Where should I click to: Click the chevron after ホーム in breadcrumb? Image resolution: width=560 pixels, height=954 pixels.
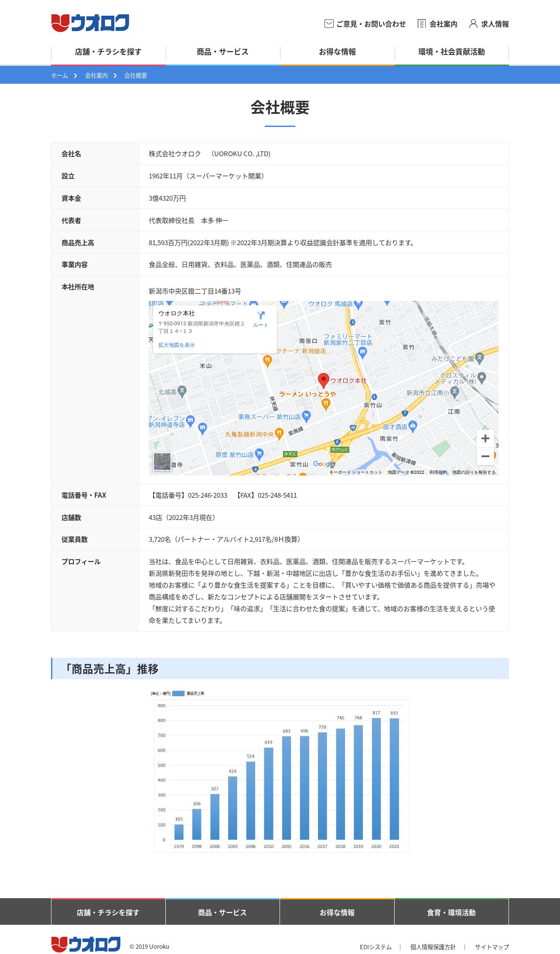[x=76, y=75]
